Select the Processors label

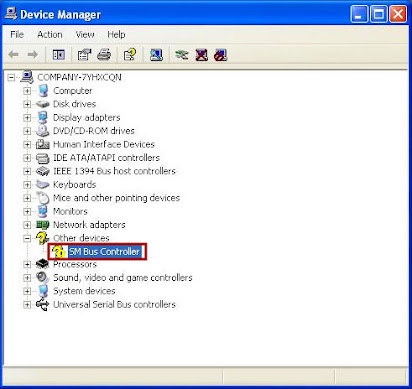[75, 264]
